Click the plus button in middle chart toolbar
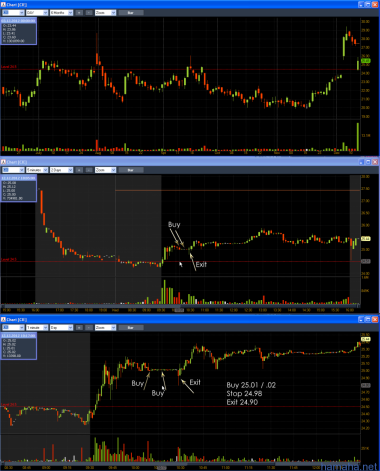The height and width of the screenshot is (471, 380). pyautogui.click(x=79, y=170)
